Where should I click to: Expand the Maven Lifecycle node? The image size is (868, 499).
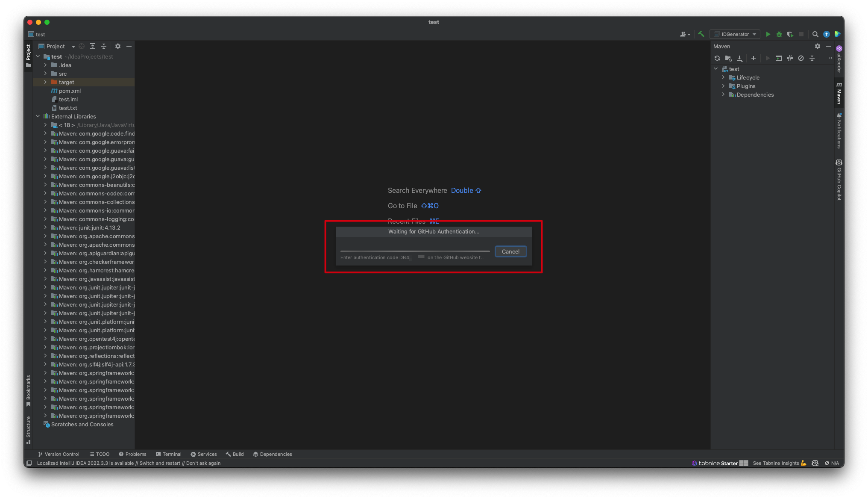[x=723, y=77]
